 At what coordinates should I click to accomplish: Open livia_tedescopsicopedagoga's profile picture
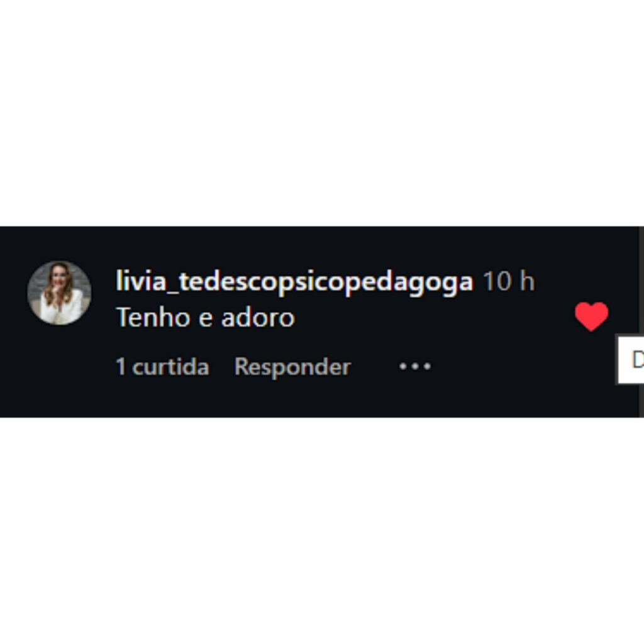pyautogui.click(x=59, y=293)
